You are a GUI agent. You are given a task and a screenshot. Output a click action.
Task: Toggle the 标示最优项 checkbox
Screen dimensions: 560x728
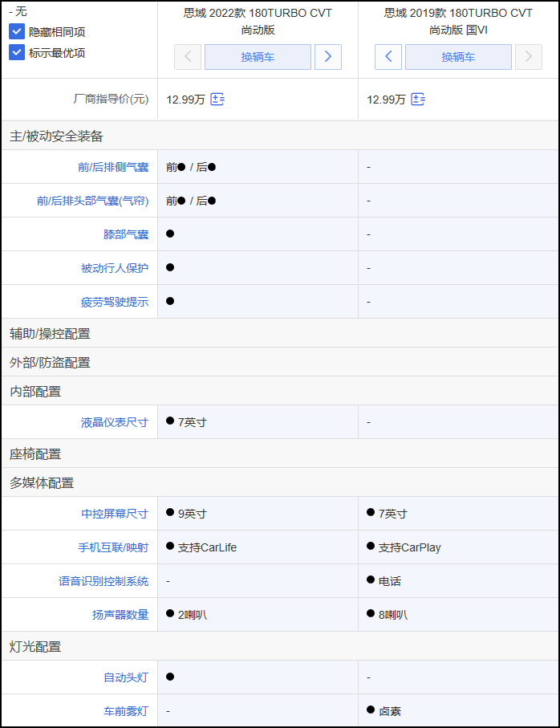pos(17,52)
